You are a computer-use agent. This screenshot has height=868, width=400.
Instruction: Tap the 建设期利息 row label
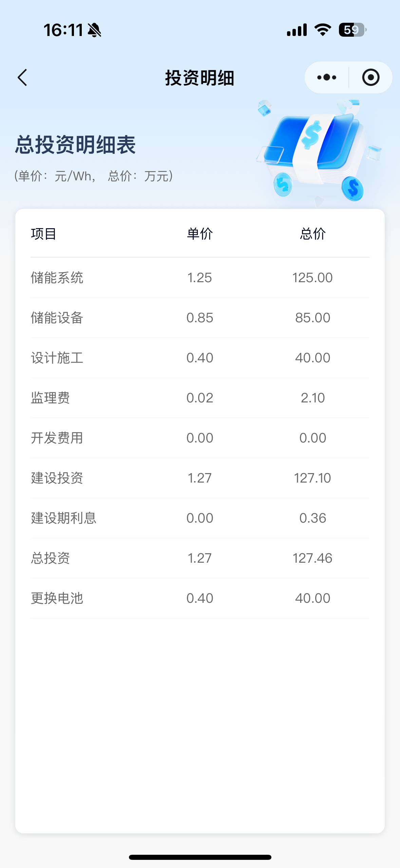click(64, 518)
